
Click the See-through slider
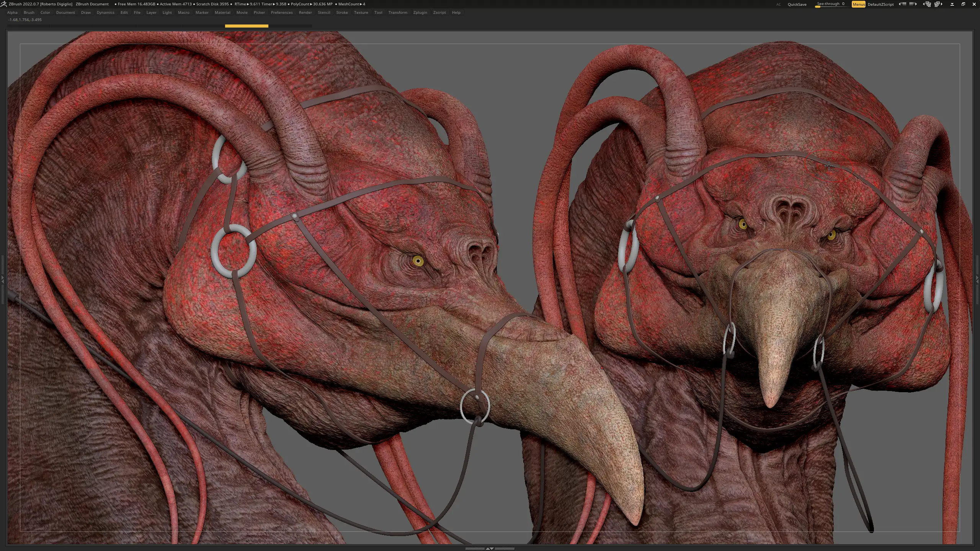pos(830,4)
